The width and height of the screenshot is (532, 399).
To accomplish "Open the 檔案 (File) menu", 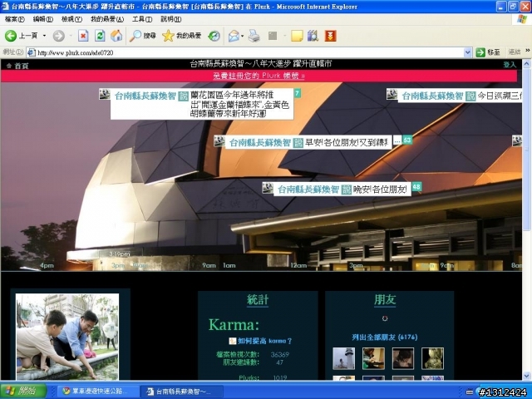I will (15, 19).
